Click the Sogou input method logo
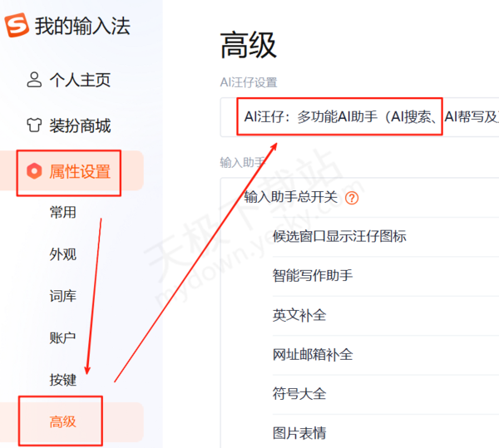This screenshot has width=499, height=448. coord(17,25)
